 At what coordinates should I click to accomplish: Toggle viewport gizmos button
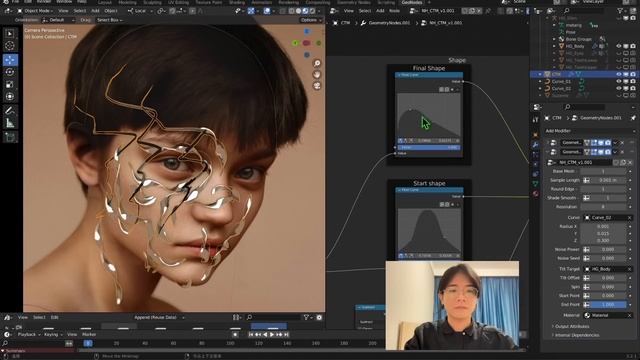pyautogui.click(x=251, y=11)
